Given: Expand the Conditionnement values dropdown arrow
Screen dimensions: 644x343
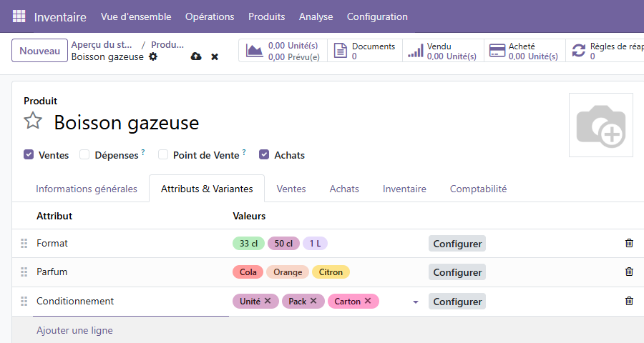Looking at the screenshot, I should pyautogui.click(x=416, y=302).
